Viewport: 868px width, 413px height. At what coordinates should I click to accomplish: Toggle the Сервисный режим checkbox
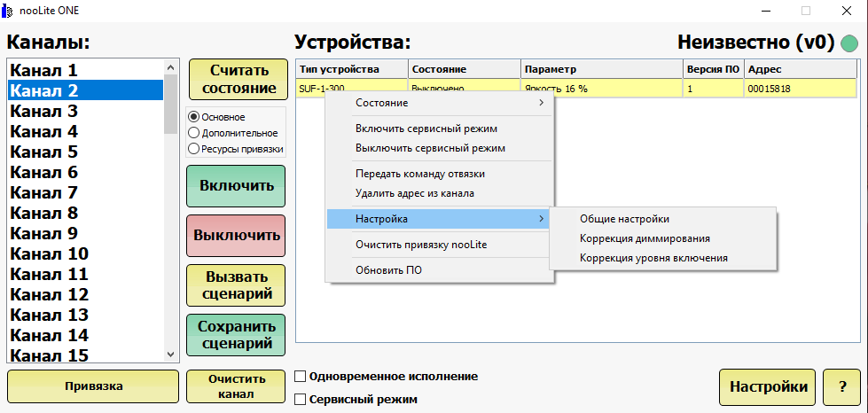300,399
